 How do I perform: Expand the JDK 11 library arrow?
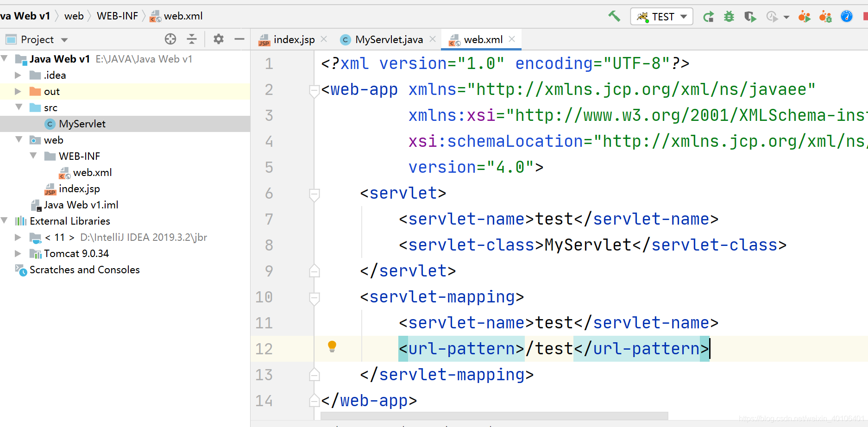tap(18, 237)
